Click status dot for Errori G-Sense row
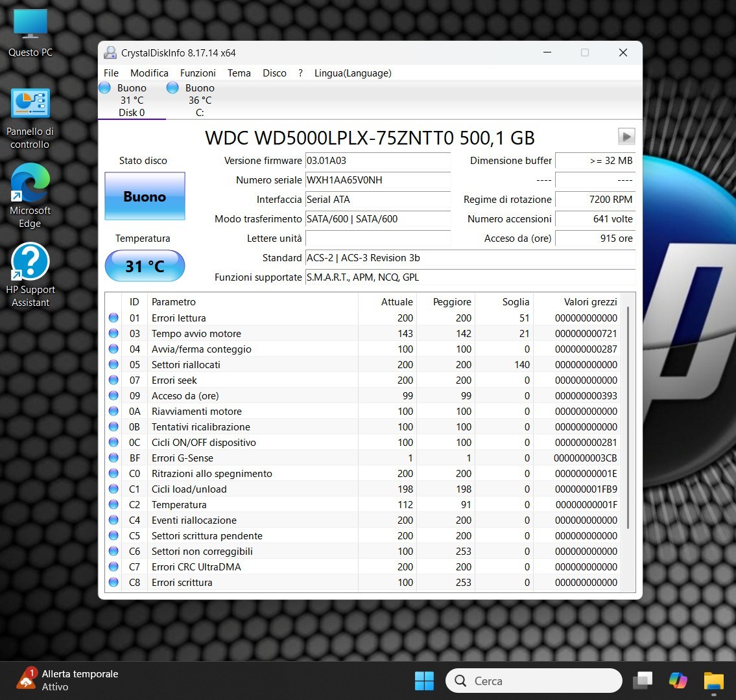The image size is (736, 700). pos(113,458)
